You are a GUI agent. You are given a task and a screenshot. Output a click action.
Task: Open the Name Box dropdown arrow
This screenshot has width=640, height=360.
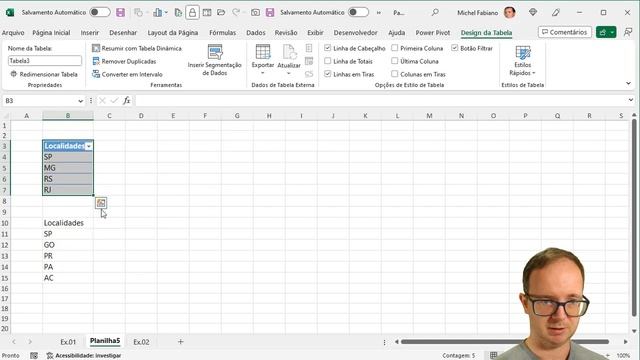[x=80, y=101]
